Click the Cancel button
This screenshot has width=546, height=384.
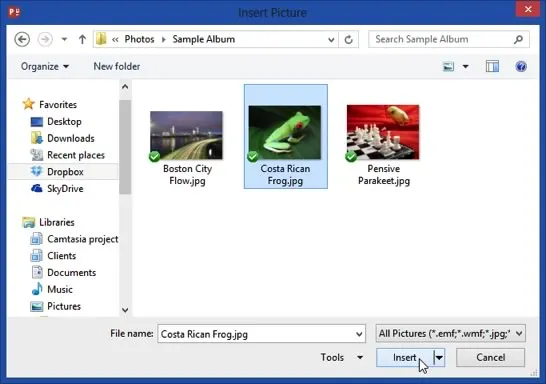490,358
